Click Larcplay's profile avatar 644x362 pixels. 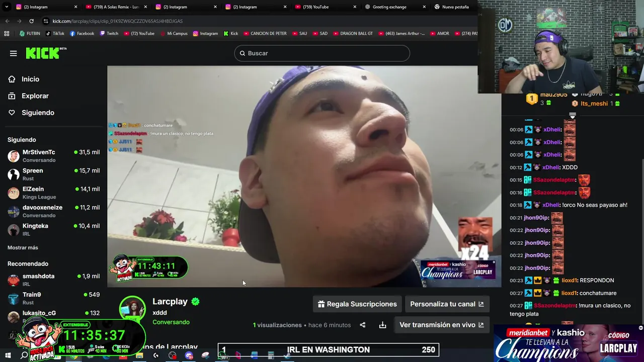[x=132, y=309]
